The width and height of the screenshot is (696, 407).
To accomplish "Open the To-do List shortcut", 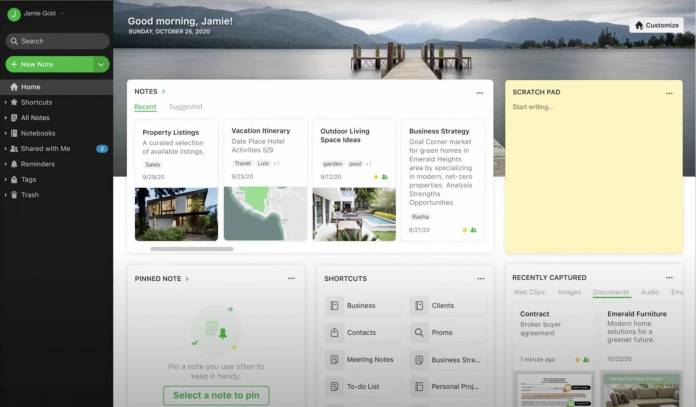I will click(363, 387).
